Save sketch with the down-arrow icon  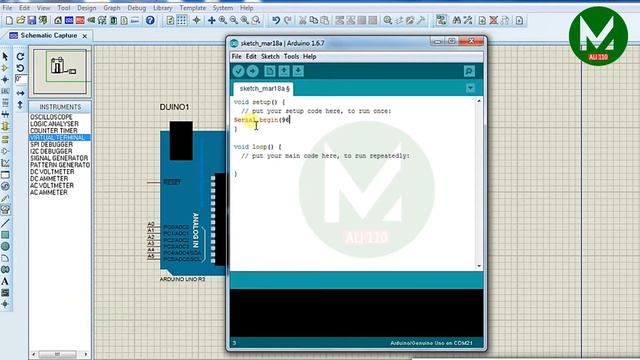[x=298, y=71]
